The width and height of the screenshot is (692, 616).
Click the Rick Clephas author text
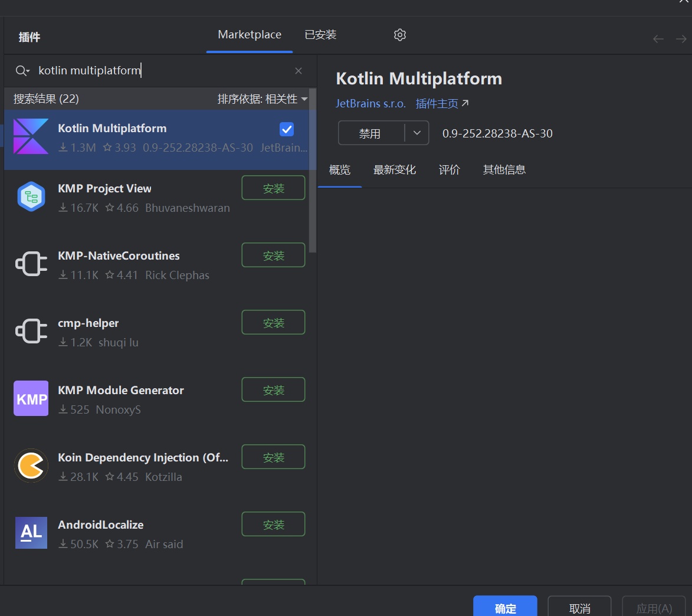pyautogui.click(x=178, y=276)
